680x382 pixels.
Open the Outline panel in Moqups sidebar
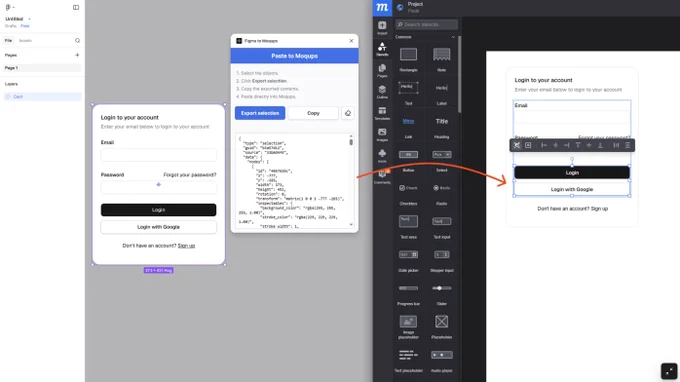[382, 92]
